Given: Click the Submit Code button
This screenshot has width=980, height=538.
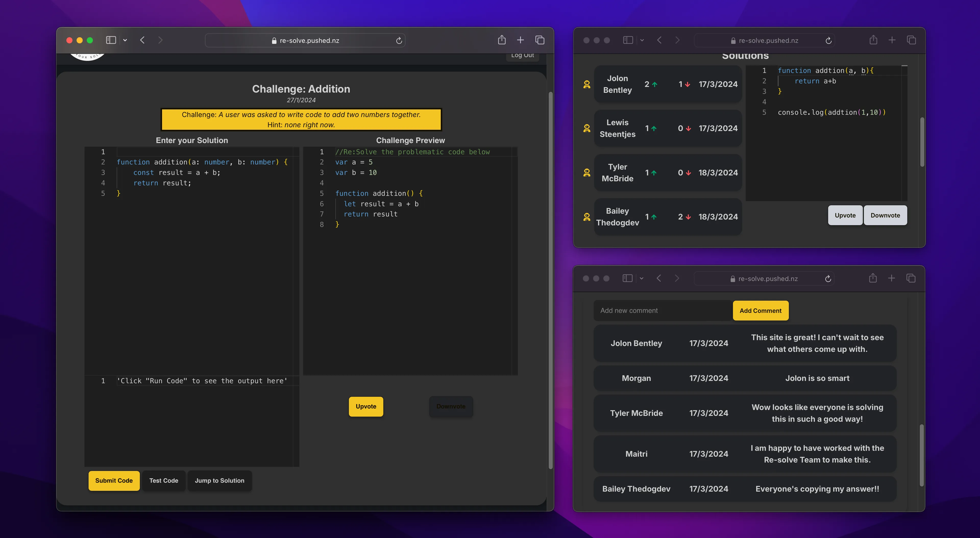Looking at the screenshot, I should pyautogui.click(x=114, y=481).
